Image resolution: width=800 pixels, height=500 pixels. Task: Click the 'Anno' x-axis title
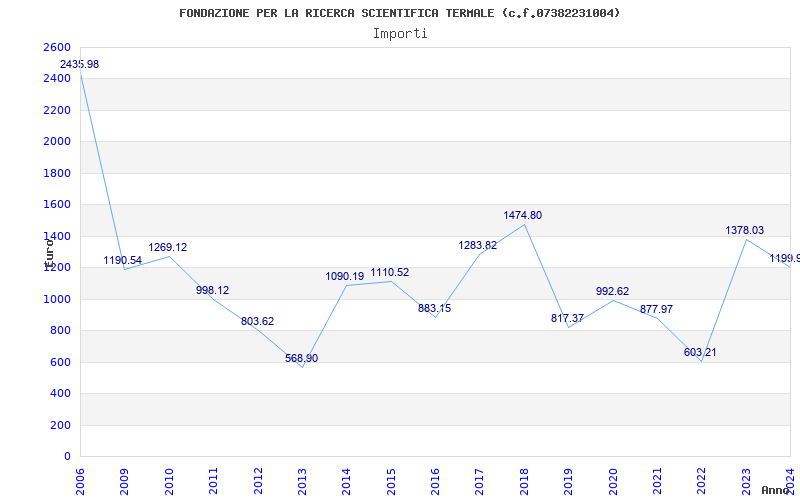click(x=775, y=490)
